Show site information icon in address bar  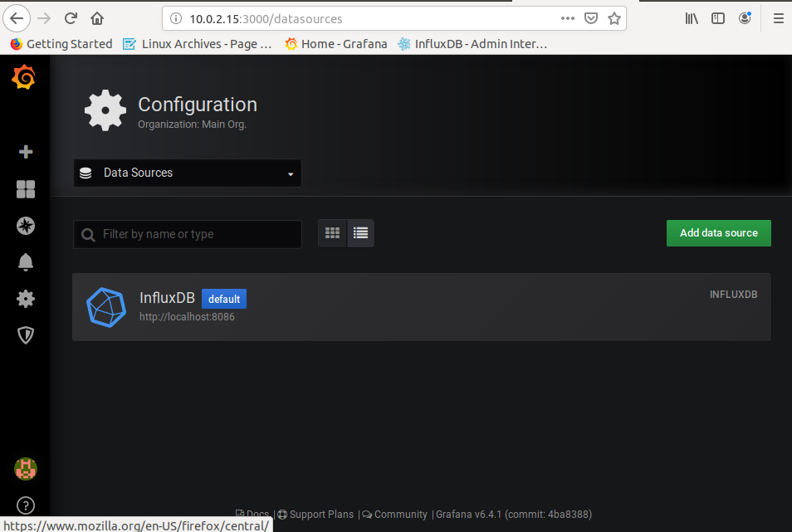(x=176, y=19)
